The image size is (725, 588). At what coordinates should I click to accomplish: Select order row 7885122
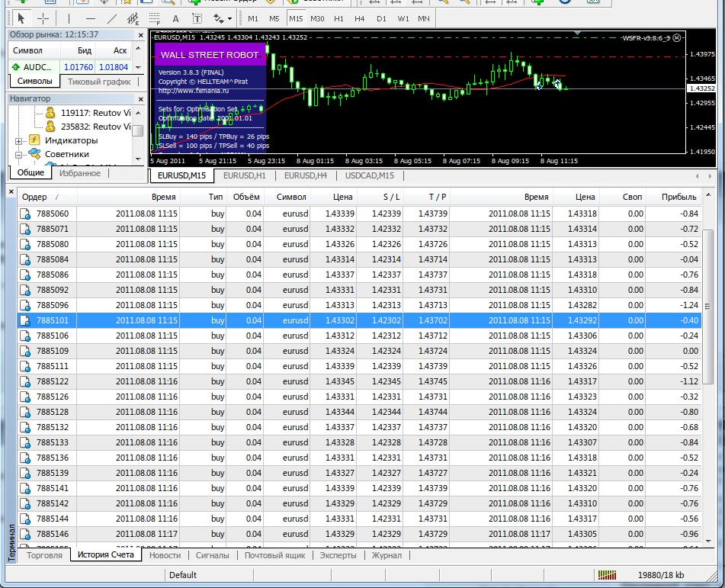[359, 381]
